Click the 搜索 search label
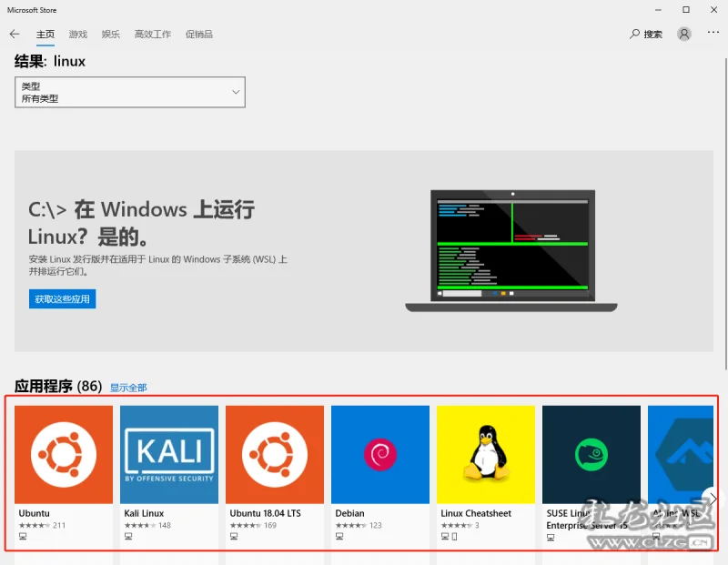This screenshot has height=565, width=728. tap(652, 35)
